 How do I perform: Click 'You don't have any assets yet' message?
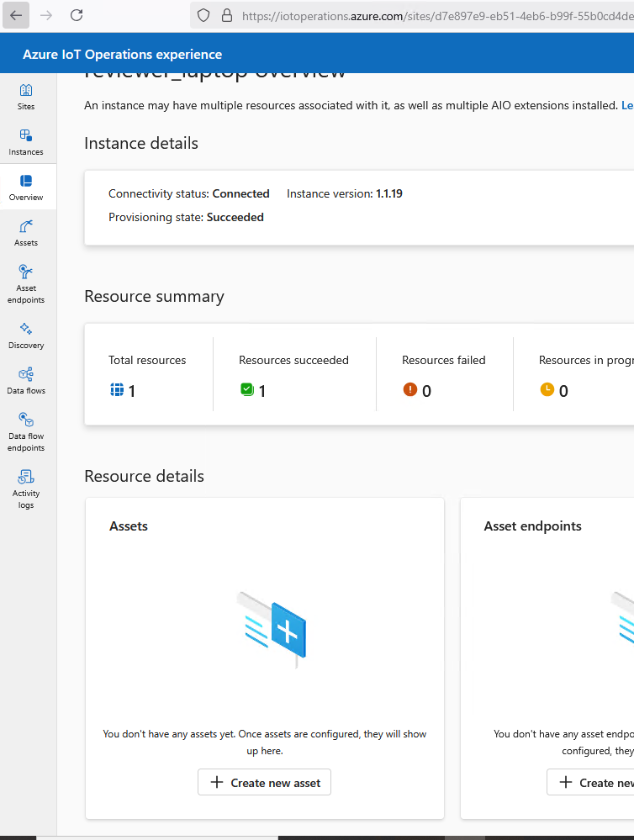pyautogui.click(x=265, y=742)
